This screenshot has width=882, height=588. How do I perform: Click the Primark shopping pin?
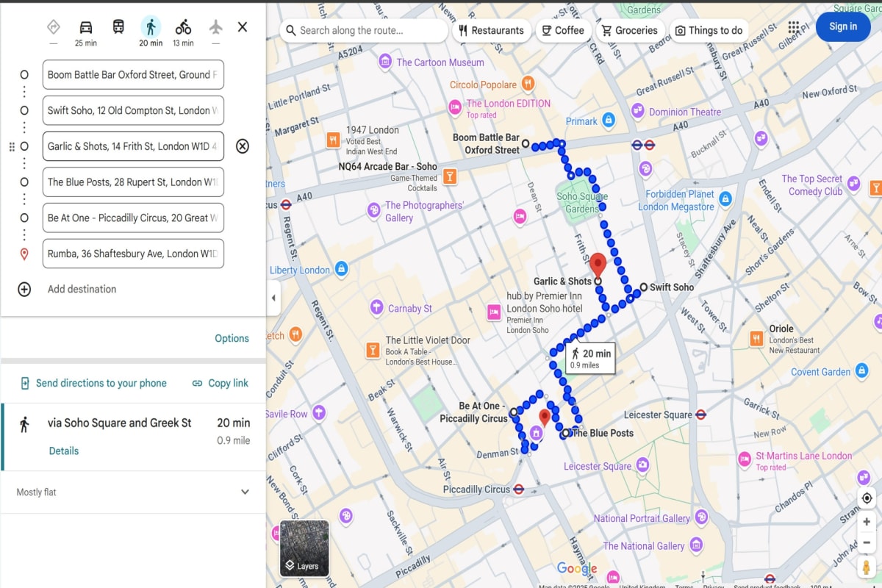tap(608, 120)
